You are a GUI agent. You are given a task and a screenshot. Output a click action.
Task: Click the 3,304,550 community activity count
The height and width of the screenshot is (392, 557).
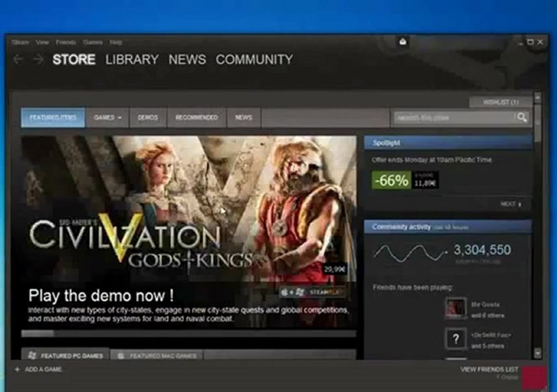[482, 249]
